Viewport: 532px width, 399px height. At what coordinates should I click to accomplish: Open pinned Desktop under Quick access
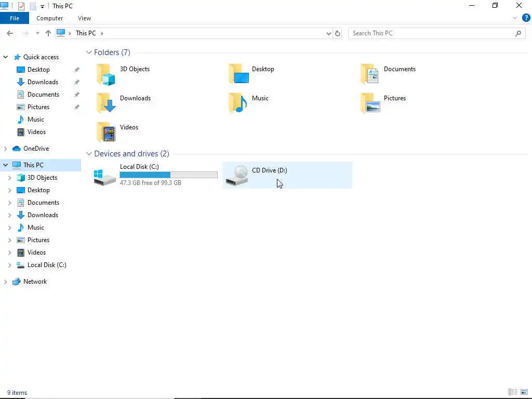(38, 70)
